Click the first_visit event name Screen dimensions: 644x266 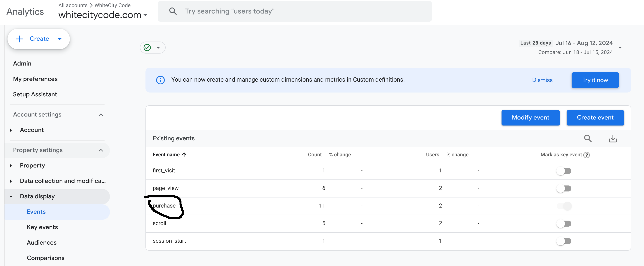coord(164,170)
